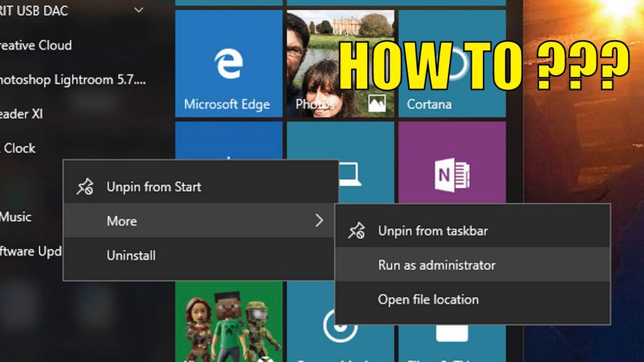
Task: Expand the More submenu arrow
Action: click(319, 221)
